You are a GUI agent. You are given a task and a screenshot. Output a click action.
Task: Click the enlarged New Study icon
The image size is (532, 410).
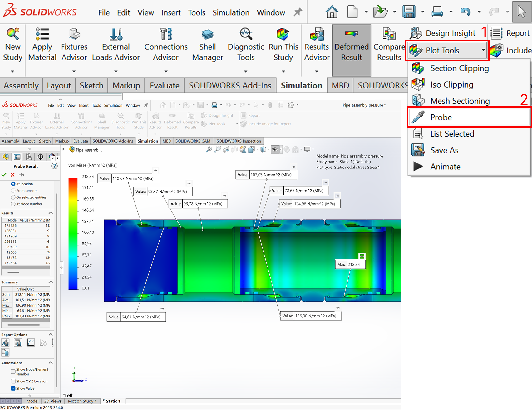pyautogui.click(x=12, y=34)
